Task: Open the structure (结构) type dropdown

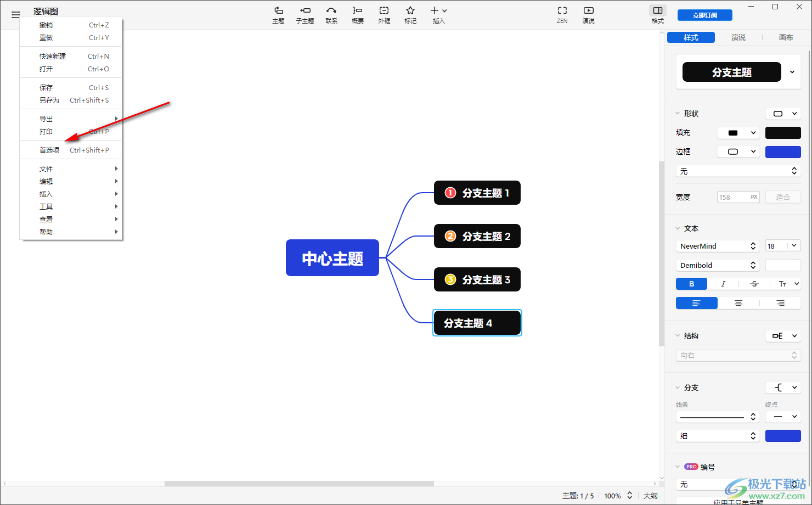Action: (783, 336)
